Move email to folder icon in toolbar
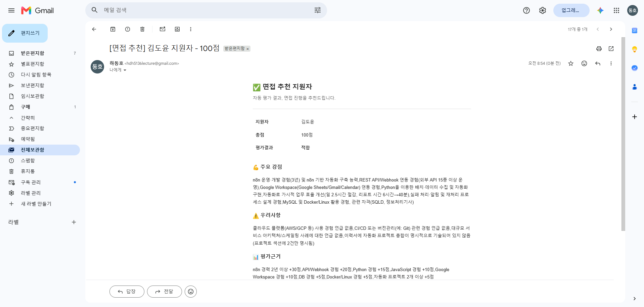 pyautogui.click(x=177, y=29)
